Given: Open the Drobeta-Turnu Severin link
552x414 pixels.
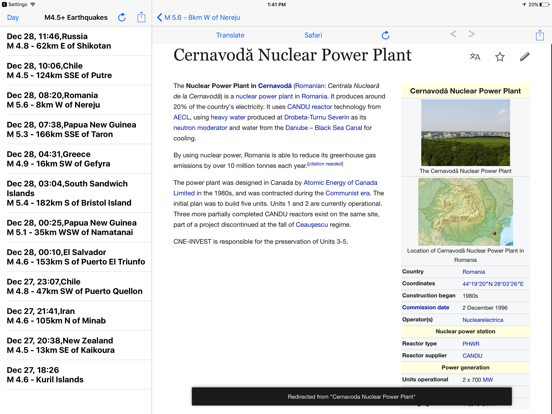Looking at the screenshot, I should coord(316,117).
